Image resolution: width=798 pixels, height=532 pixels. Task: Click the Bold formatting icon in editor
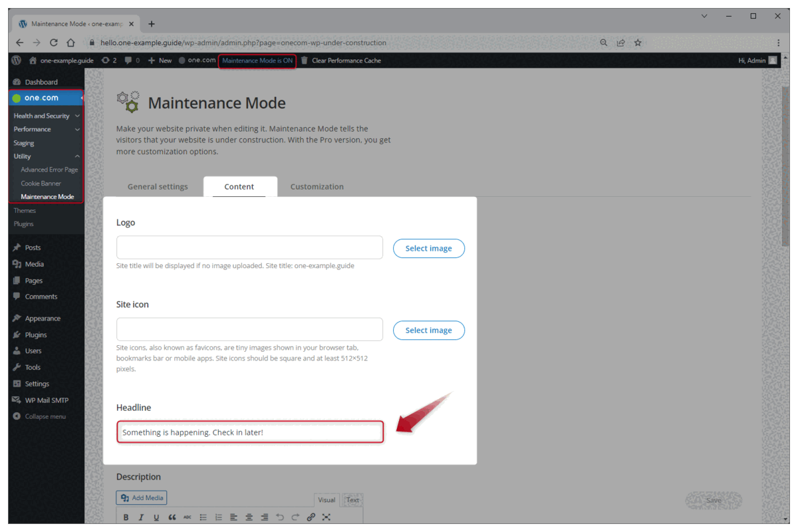126,517
